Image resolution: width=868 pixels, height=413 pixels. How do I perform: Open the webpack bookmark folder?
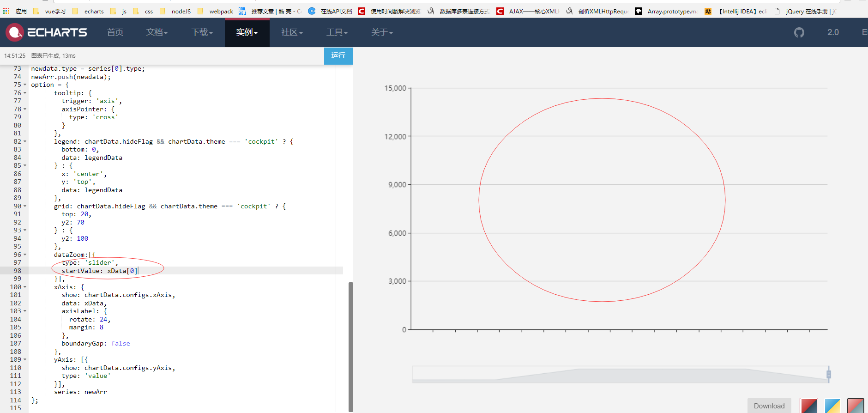pos(216,11)
